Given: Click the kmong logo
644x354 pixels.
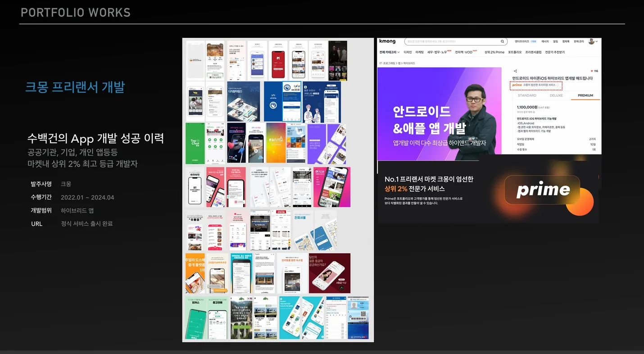Looking at the screenshot, I should (x=387, y=41).
